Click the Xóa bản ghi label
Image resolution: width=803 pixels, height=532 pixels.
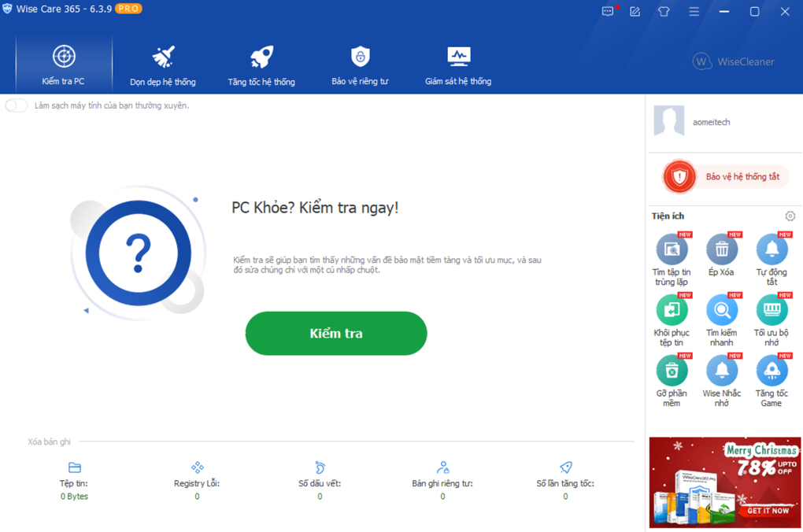(x=49, y=441)
